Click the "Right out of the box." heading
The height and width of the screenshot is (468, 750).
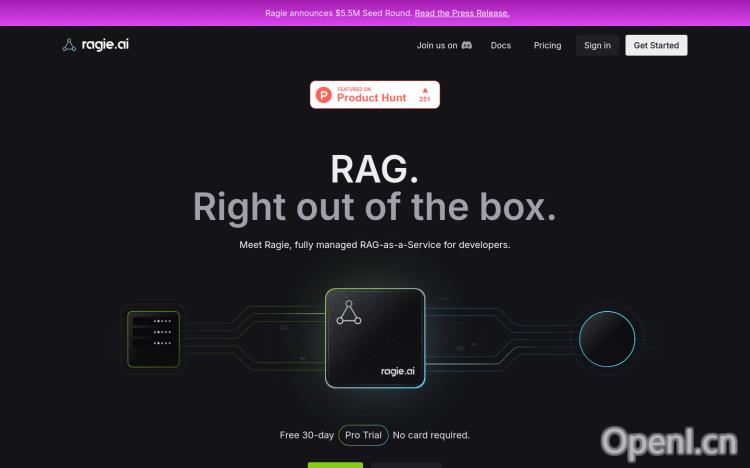(x=375, y=207)
